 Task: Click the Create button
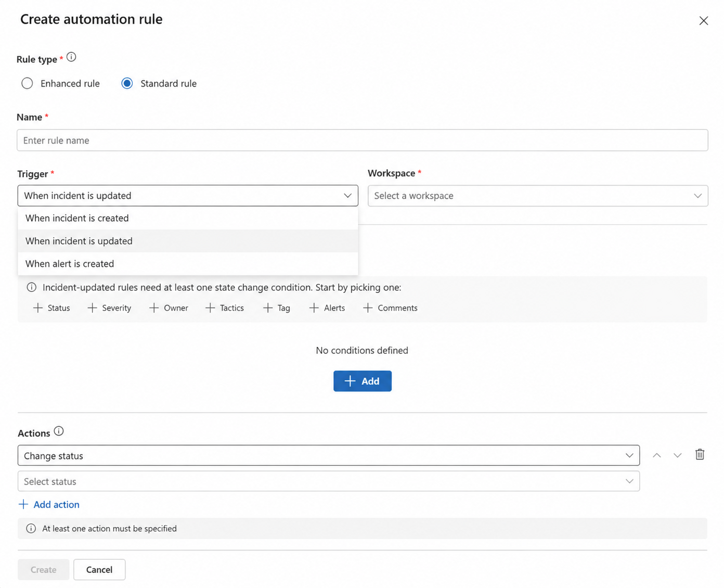(x=43, y=570)
